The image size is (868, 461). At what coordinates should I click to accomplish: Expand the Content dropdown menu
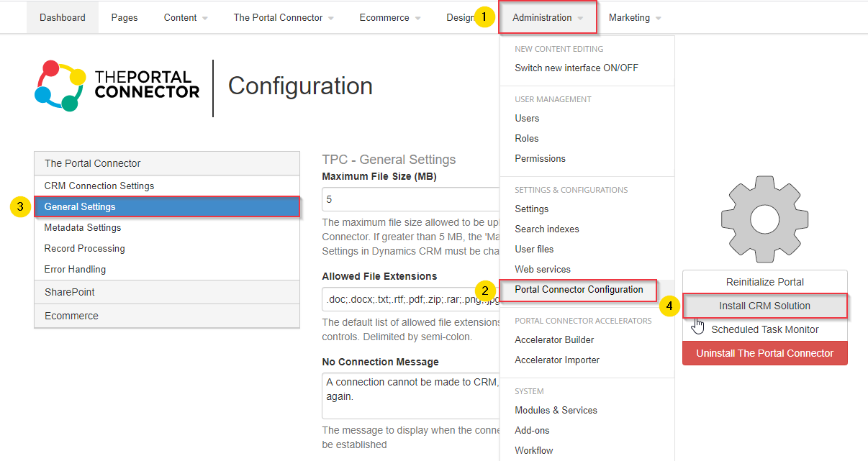tap(186, 17)
